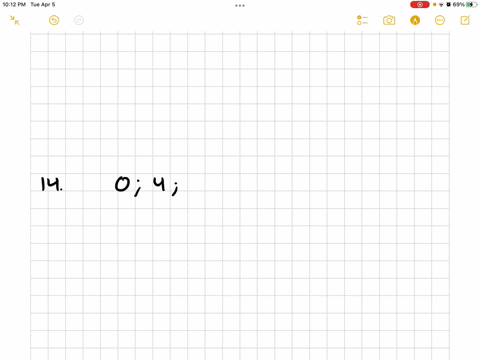
Task: Tap the battery percentage status
Action: coord(459,5)
